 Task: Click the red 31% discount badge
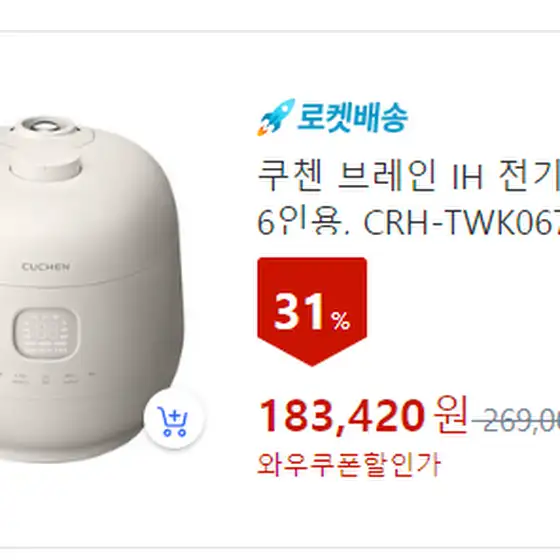tap(312, 311)
